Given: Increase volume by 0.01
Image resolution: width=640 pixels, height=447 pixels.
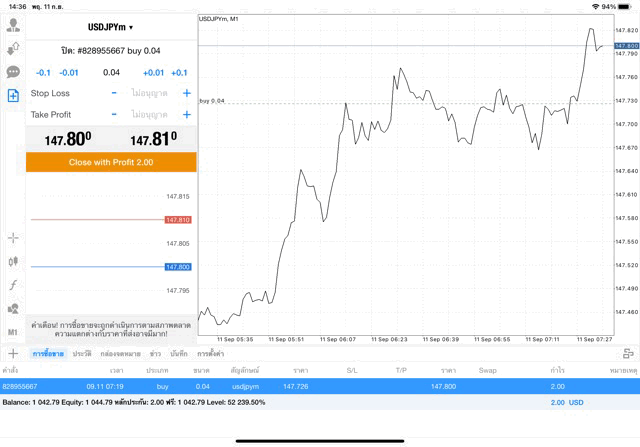Looking at the screenshot, I should click(x=153, y=72).
